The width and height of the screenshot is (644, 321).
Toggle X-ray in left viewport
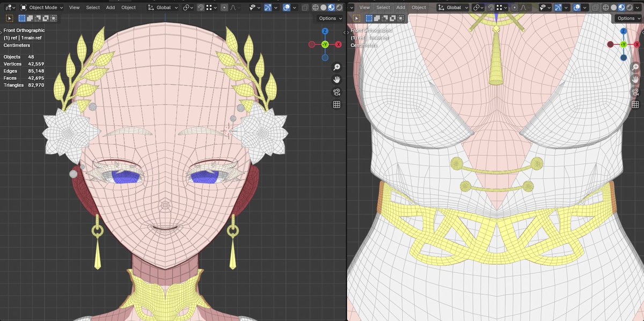tap(304, 8)
